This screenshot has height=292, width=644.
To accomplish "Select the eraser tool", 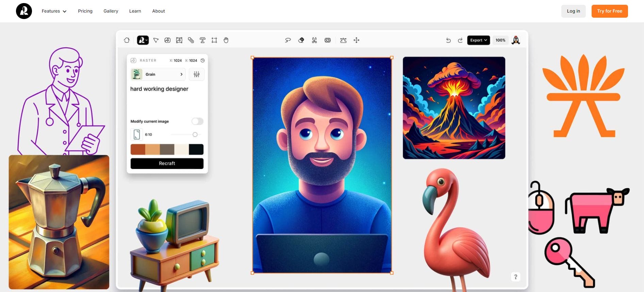I will [x=301, y=40].
